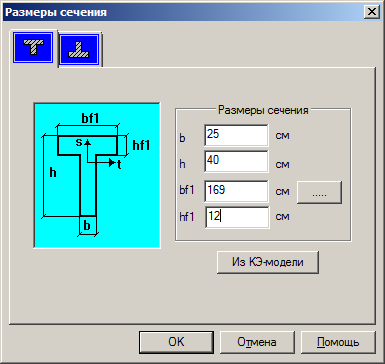Click the Размеры сечения group label

pos(263,110)
